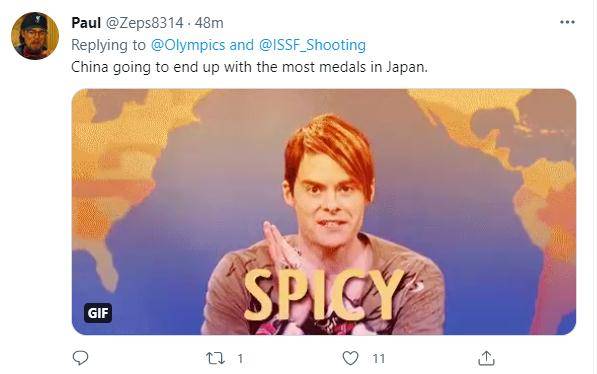597x374 pixels.
Task: Open the three-dot more options menu
Action: click(x=567, y=22)
